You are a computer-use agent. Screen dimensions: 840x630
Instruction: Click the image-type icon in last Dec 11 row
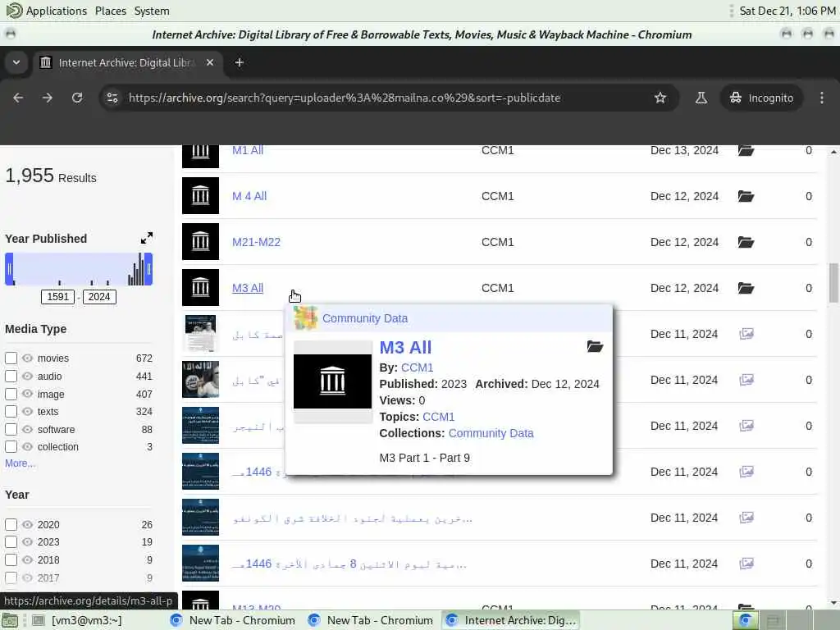click(746, 564)
